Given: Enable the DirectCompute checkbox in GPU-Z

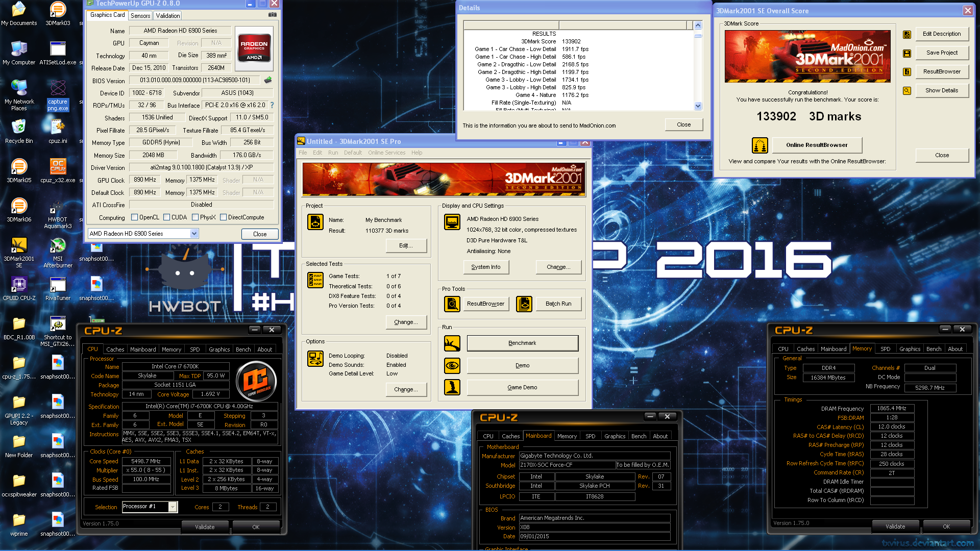Looking at the screenshot, I should [x=224, y=217].
